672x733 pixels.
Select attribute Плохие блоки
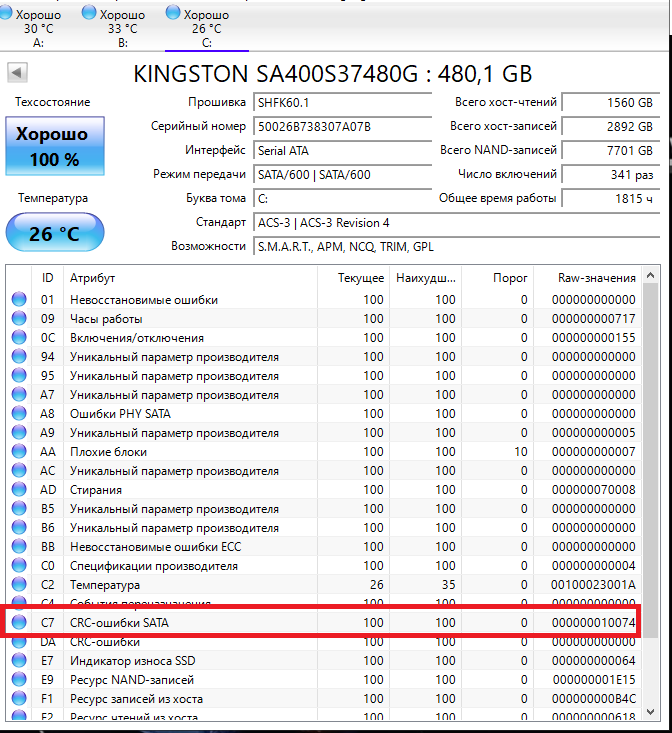pyautogui.click(x=108, y=452)
